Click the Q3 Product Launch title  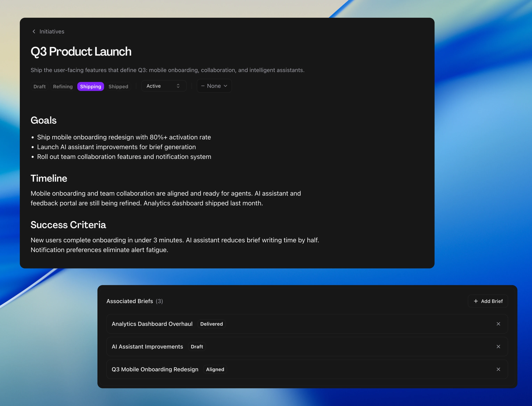(x=81, y=51)
